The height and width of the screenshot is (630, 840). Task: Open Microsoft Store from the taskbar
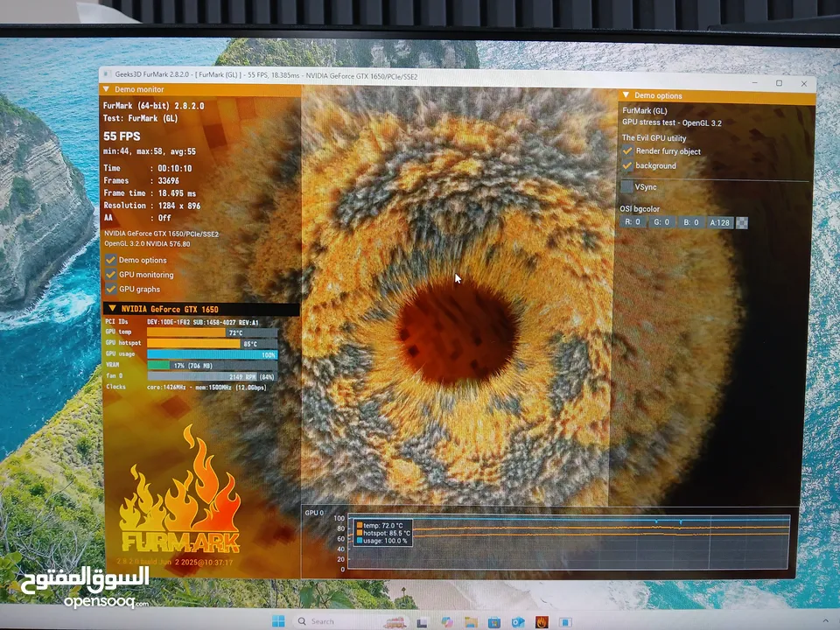coord(493,622)
